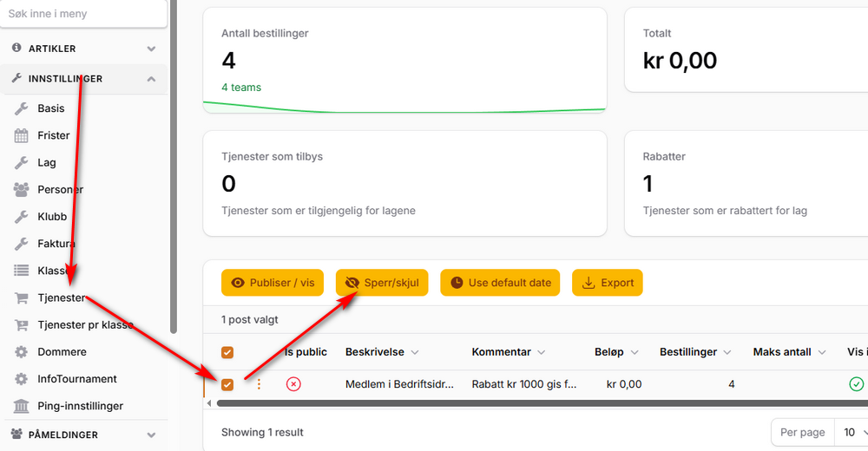Expand the ARTIKLER menu section
The height and width of the screenshot is (451, 868).
click(151, 49)
